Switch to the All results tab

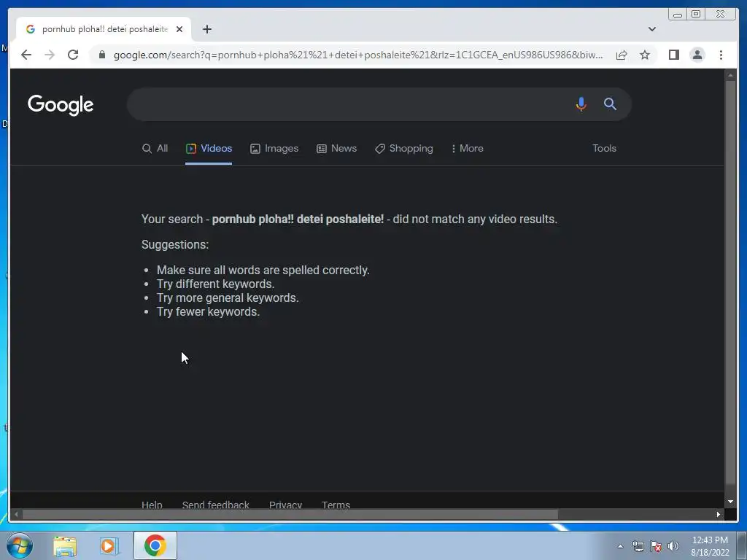pos(155,149)
